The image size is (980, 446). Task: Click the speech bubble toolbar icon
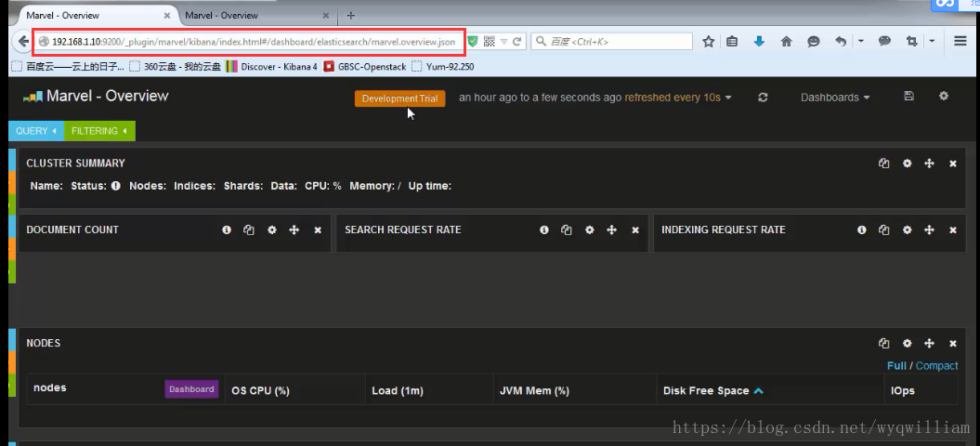point(884,41)
